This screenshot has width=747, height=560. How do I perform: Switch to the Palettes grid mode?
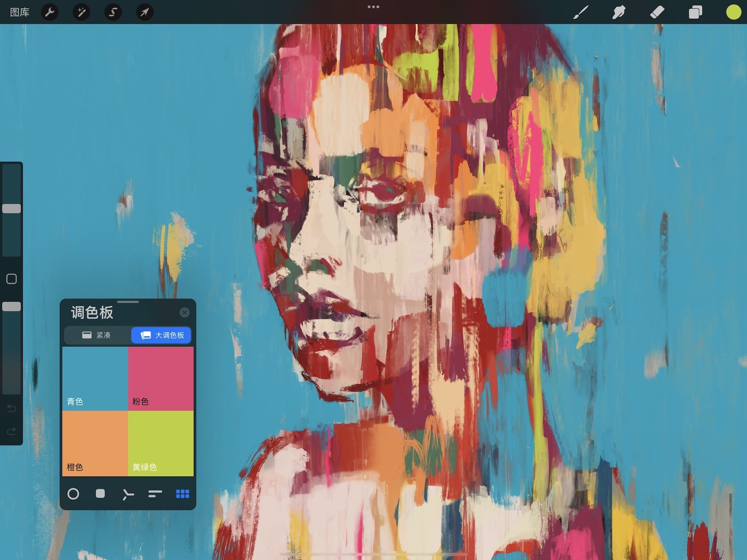coord(183,494)
